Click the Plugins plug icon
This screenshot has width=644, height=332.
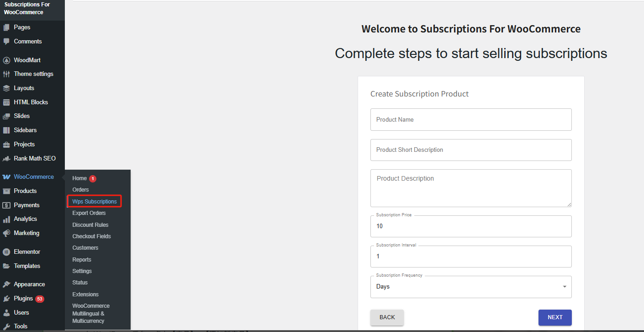tap(6, 299)
